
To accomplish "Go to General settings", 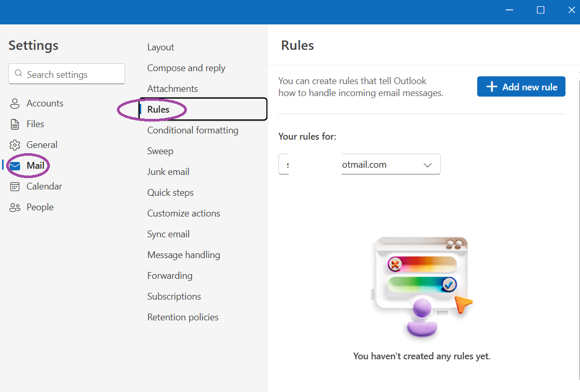I will [42, 144].
